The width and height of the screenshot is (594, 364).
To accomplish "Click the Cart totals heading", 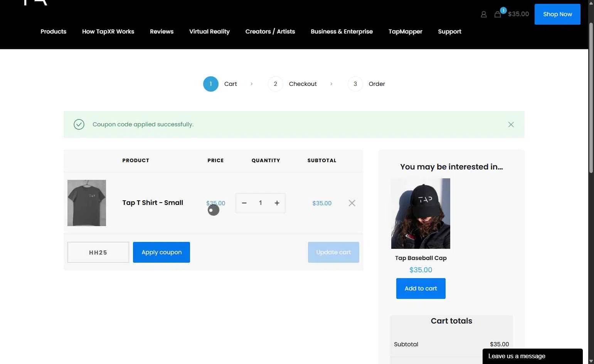I will (x=451, y=321).
